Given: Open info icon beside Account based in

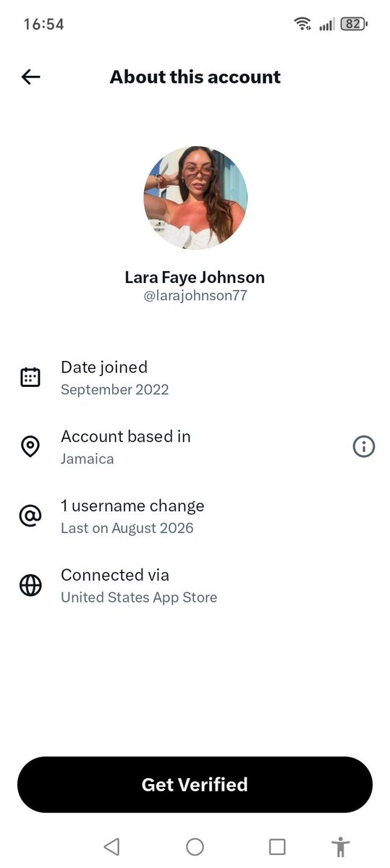Looking at the screenshot, I should click(363, 447).
